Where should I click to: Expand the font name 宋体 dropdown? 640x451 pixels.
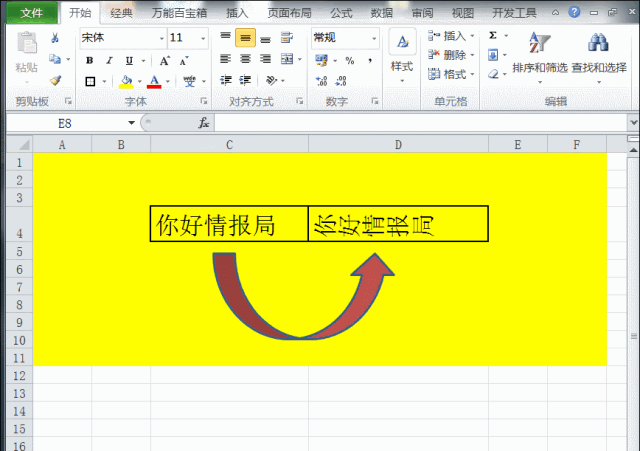[162, 37]
